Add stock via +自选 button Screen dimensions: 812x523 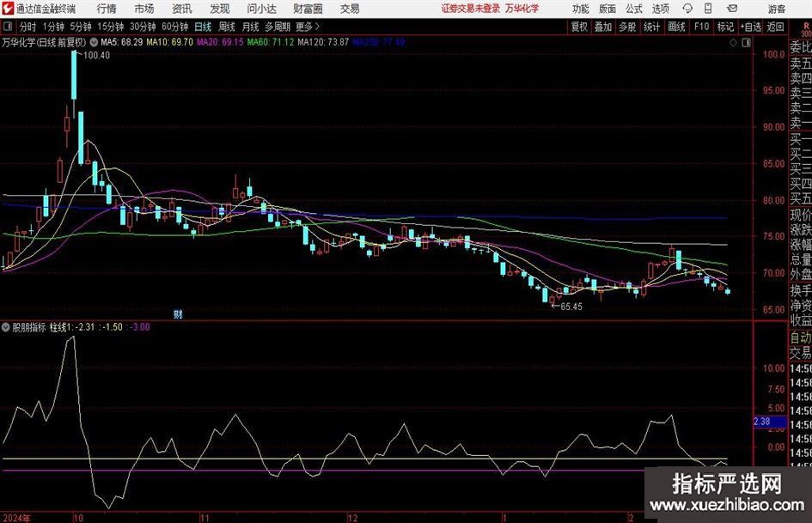tap(751, 27)
